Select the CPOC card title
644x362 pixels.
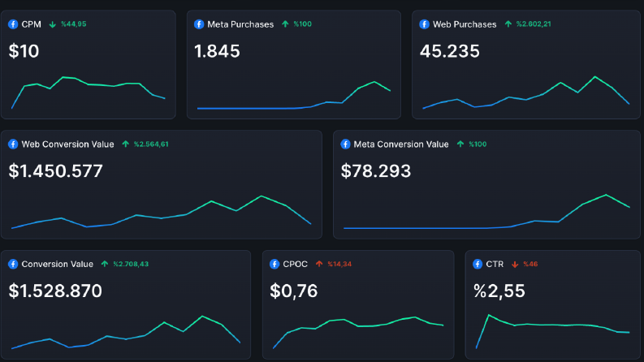point(295,264)
